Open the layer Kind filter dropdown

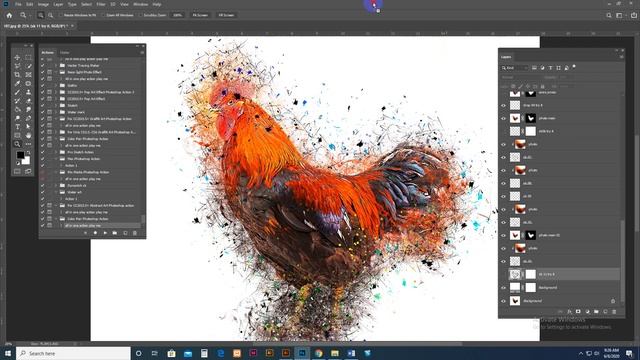point(515,68)
